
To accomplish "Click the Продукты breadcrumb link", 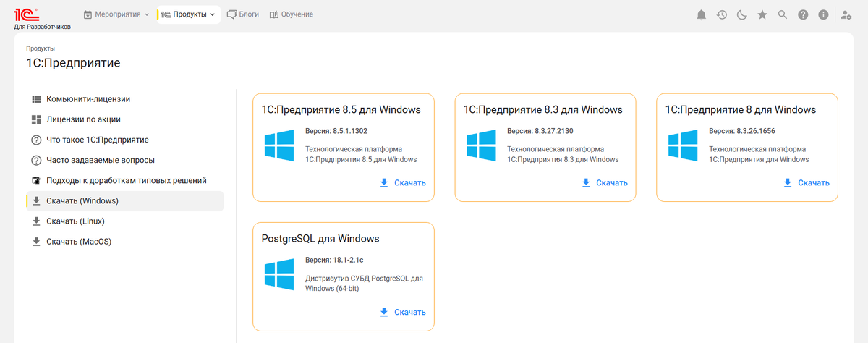I will (x=41, y=48).
